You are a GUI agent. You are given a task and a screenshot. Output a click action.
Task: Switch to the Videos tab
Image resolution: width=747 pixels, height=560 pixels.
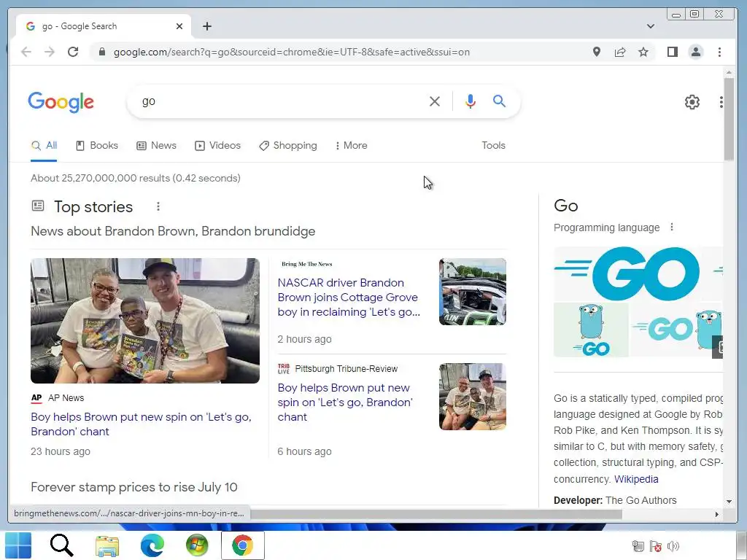click(217, 146)
